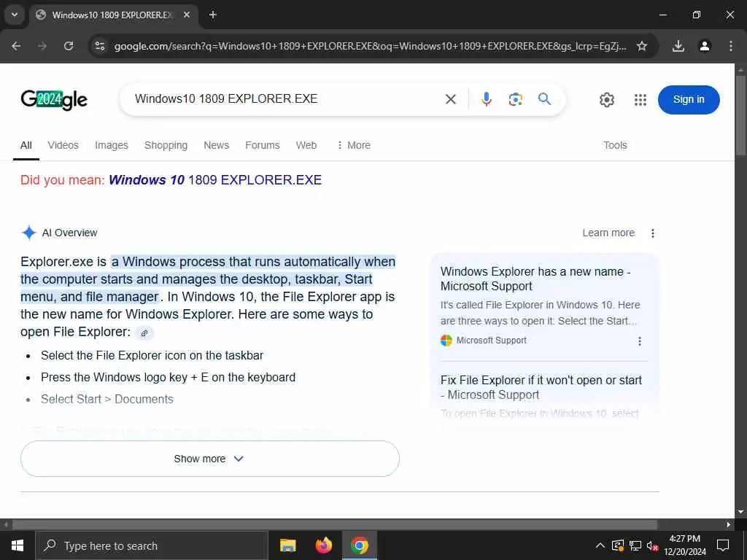Launch Firefox from taskbar

tap(323, 545)
